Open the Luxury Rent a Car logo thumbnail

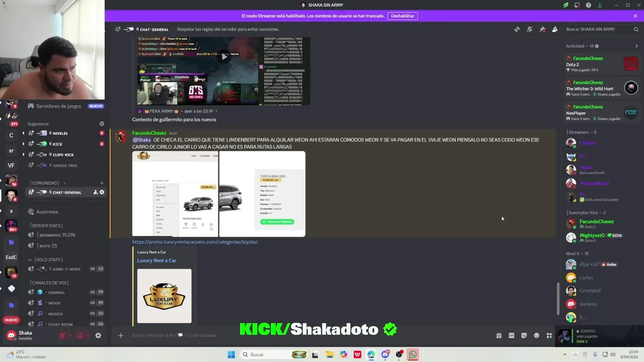[164, 296]
